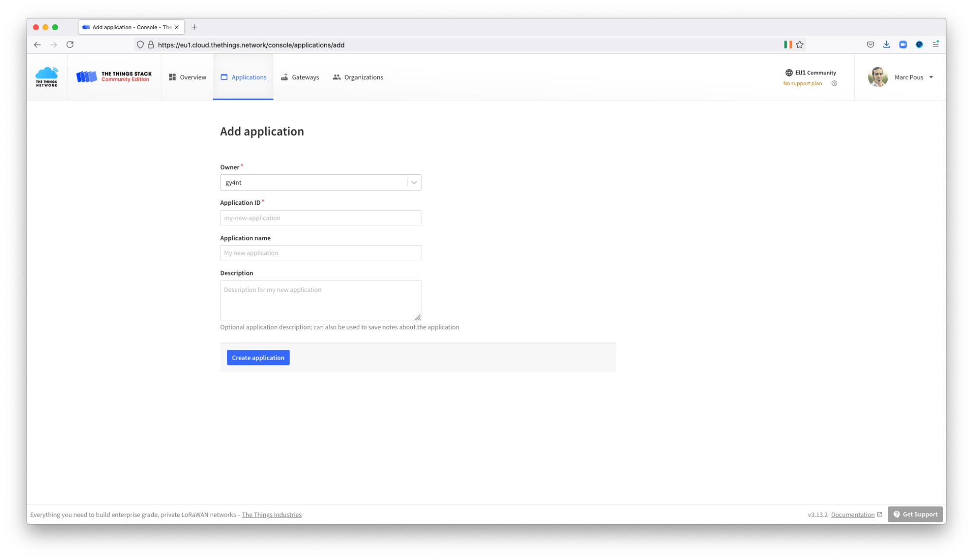Open the Documentation link in footer
Image resolution: width=973 pixels, height=560 pixels.
pos(852,514)
